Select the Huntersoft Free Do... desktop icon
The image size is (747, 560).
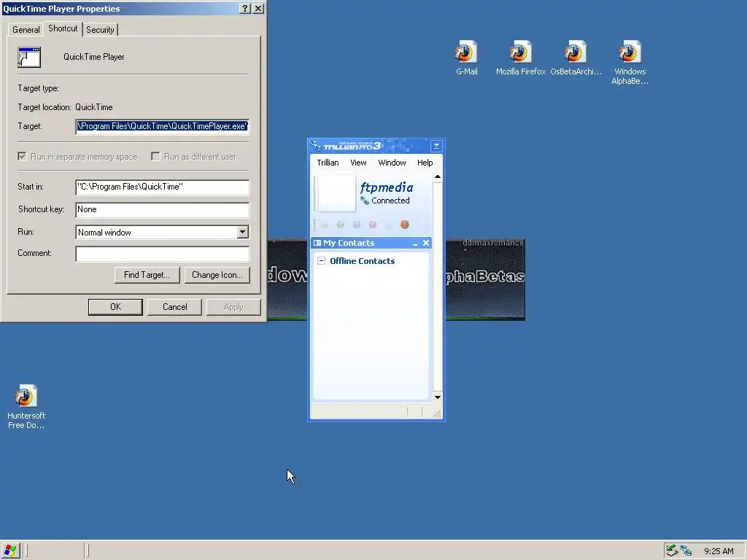(26, 396)
